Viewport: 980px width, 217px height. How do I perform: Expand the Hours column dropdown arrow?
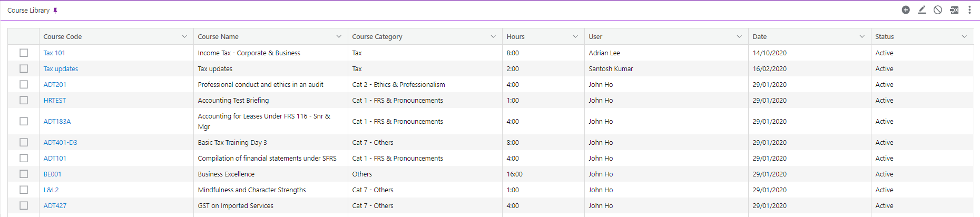[575, 36]
